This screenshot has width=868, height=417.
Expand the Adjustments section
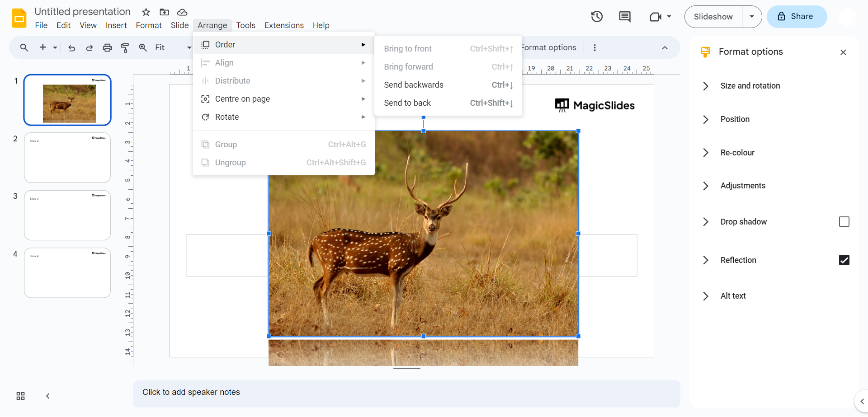(742, 186)
